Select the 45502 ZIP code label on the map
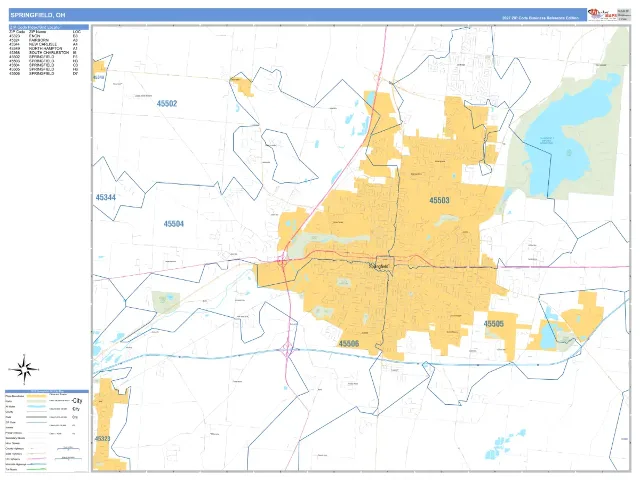The height and width of the screenshot is (480, 640). [167, 104]
